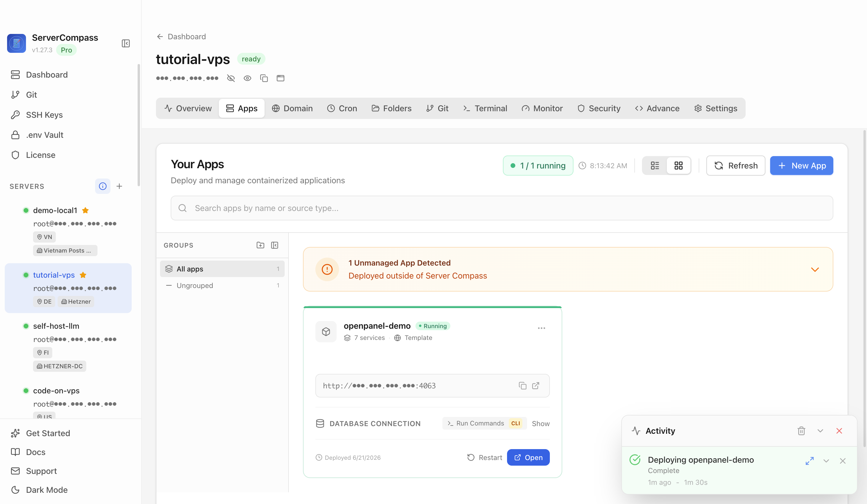
Task: Click the Refresh button
Action: 736,166
